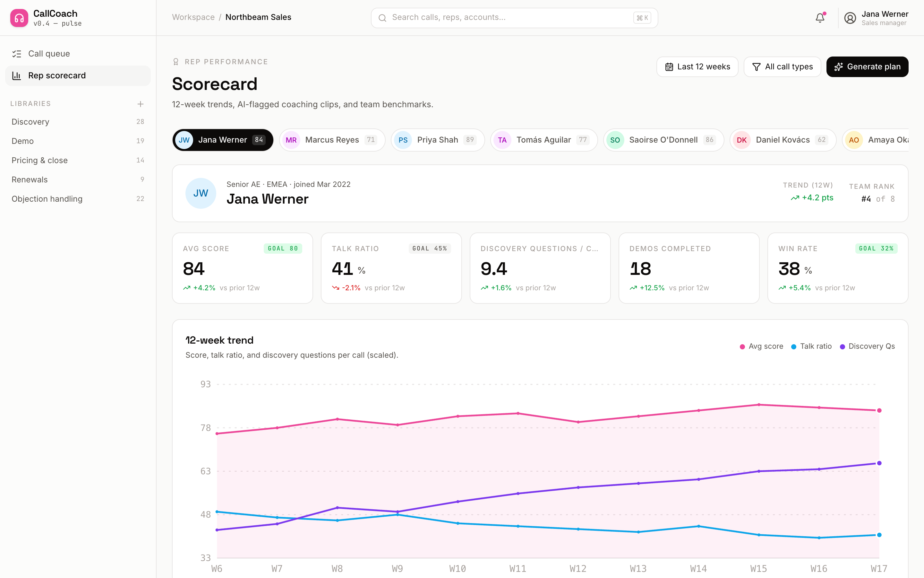This screenshot has width=924, height=578.
Task: Toggle Discovery Qs legend series
Action: 867,346
